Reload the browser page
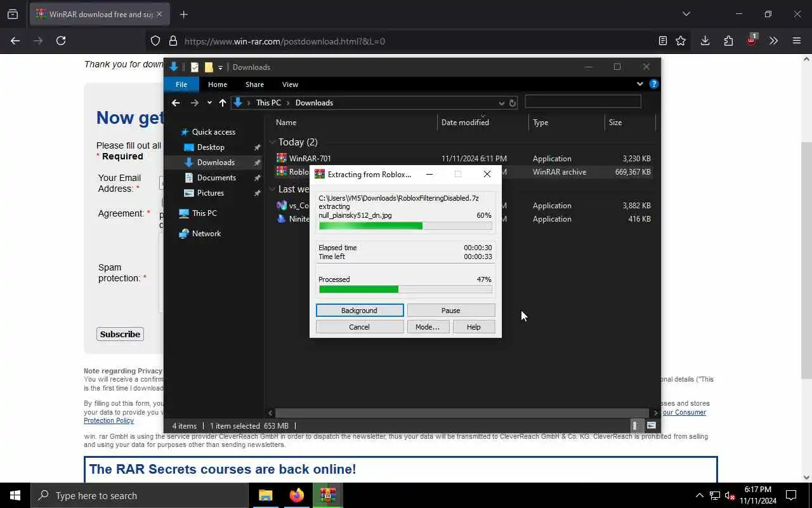This screenshot has height=508, width=812. coord(61,41)
